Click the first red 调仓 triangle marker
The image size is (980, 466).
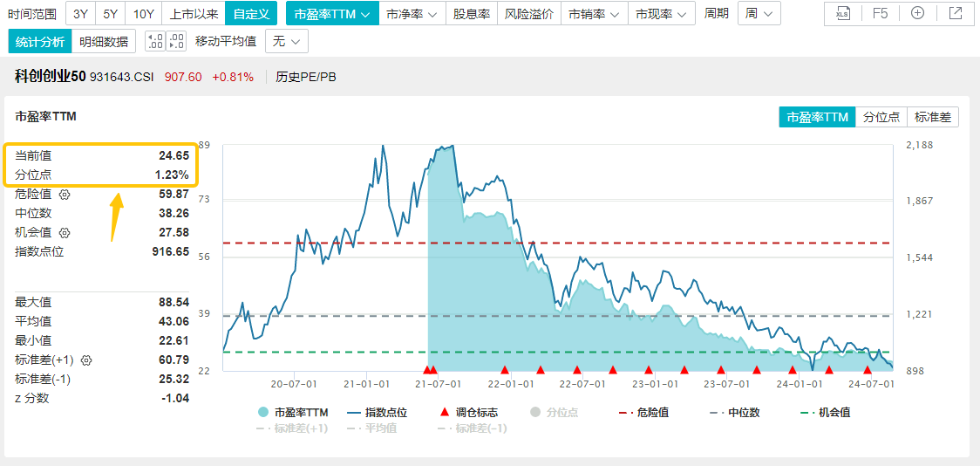[x=427, y=370]
